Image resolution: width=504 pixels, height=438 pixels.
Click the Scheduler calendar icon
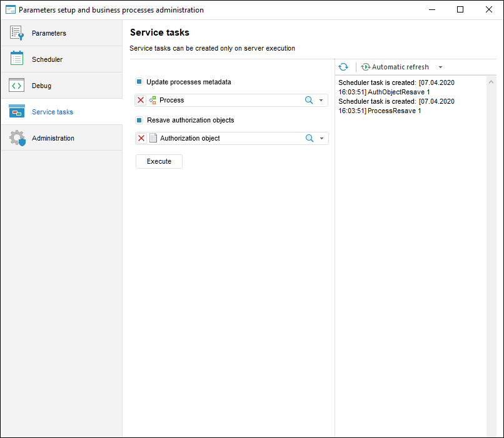[17, 59]
